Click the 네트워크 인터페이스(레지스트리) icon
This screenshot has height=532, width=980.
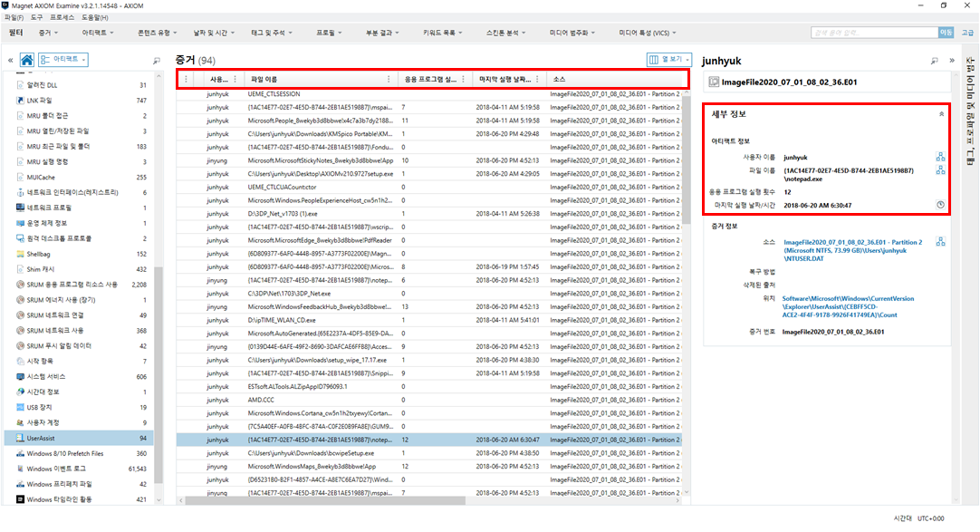pyautogui.click(x=20, y=192)
